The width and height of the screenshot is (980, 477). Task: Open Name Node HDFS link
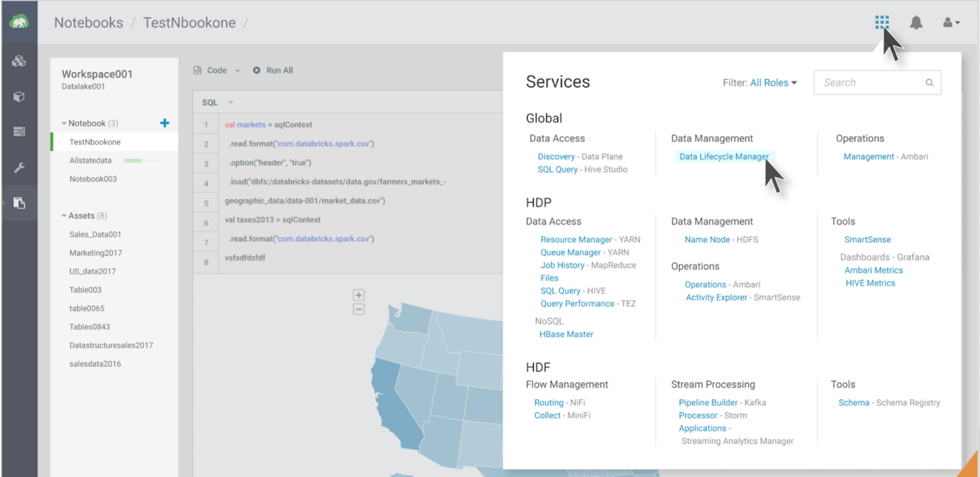click(x=707, y=239)
